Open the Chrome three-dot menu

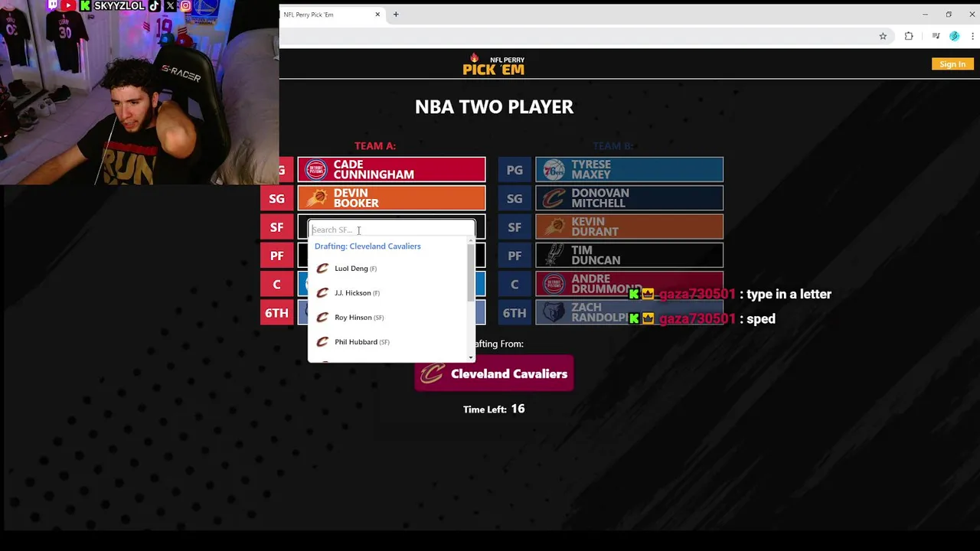(x=972, y=36)
